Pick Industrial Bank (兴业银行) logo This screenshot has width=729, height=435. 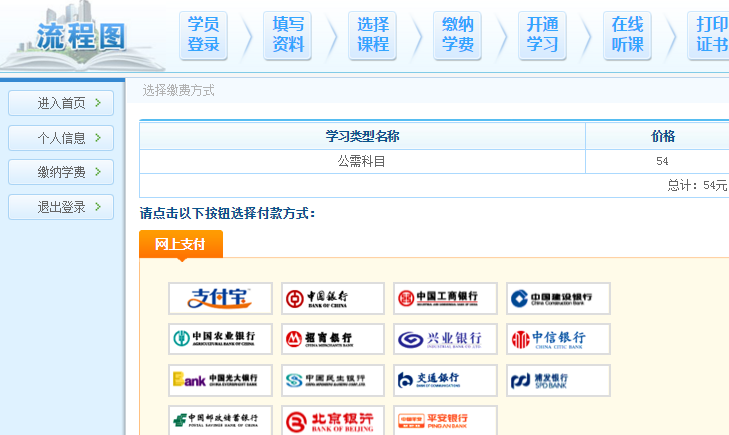pos(445,339)
